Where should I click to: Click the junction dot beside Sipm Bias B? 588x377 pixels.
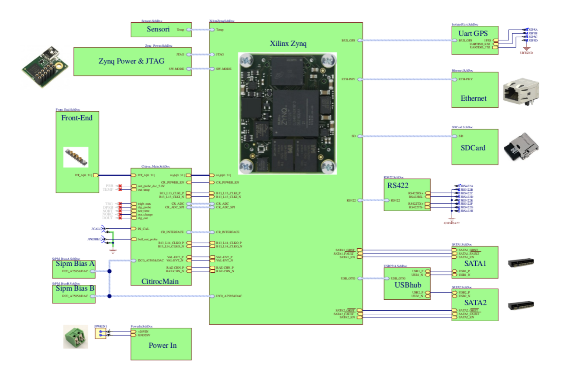point(109,296)
